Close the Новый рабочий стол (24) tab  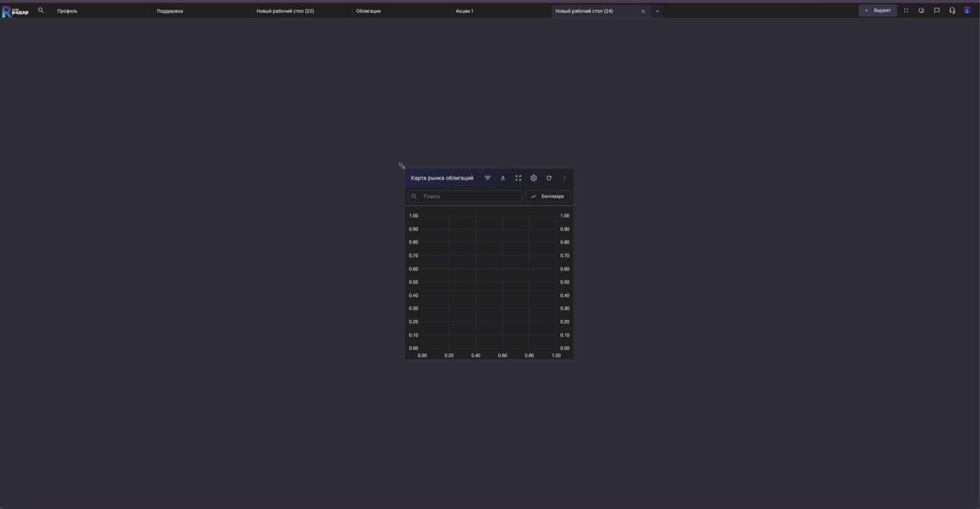coord(643,11)
